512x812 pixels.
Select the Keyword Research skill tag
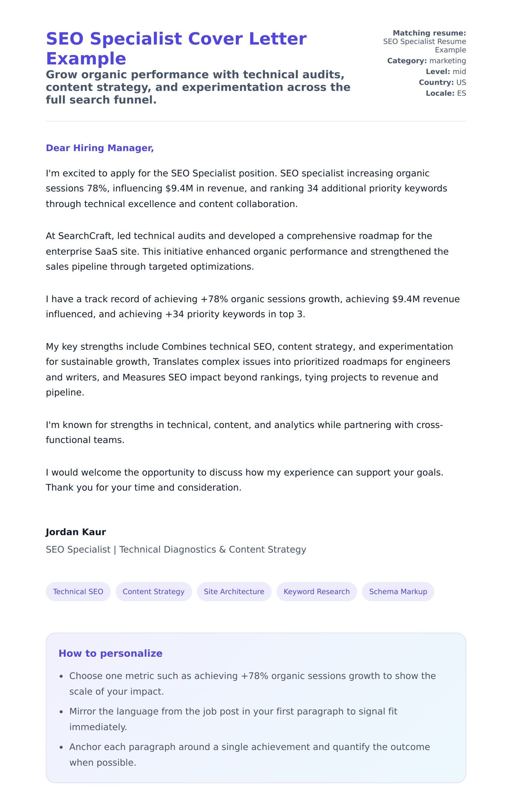click(x=316, y=591)
